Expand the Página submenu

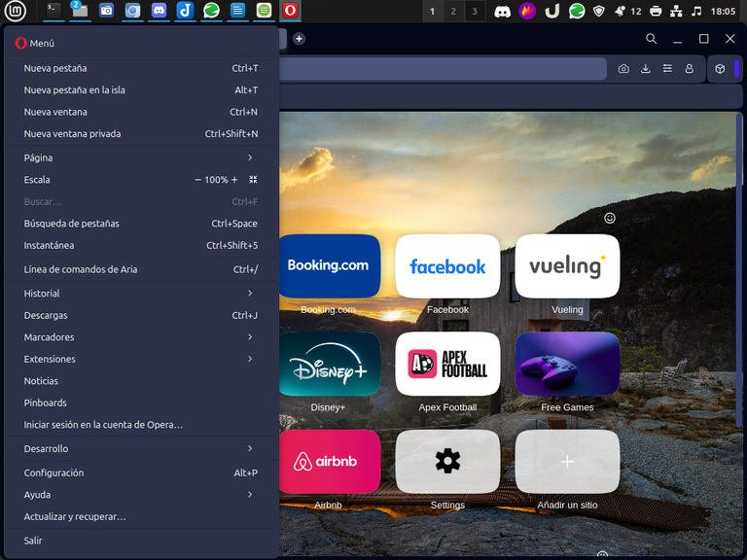pos(141,157)
